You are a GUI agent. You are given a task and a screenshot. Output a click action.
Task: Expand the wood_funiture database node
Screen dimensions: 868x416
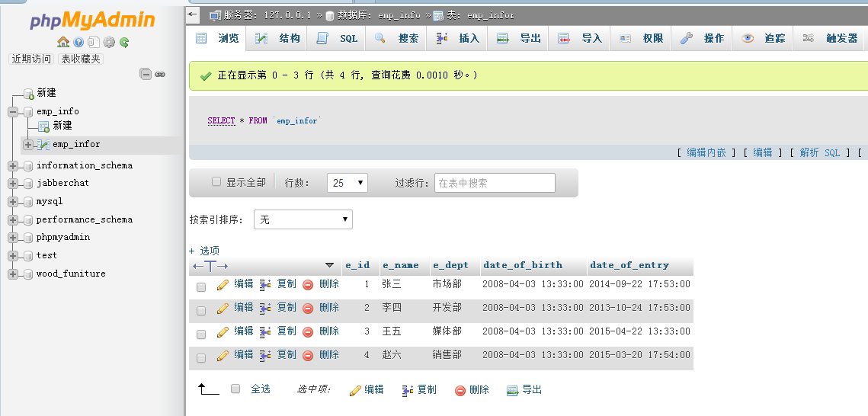click(13, 274)
